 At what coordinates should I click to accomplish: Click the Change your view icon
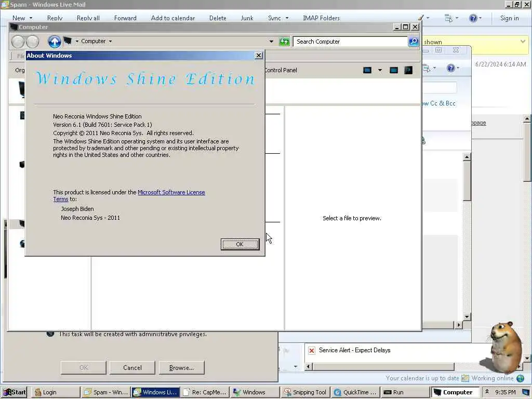click(x=367, y=70)
